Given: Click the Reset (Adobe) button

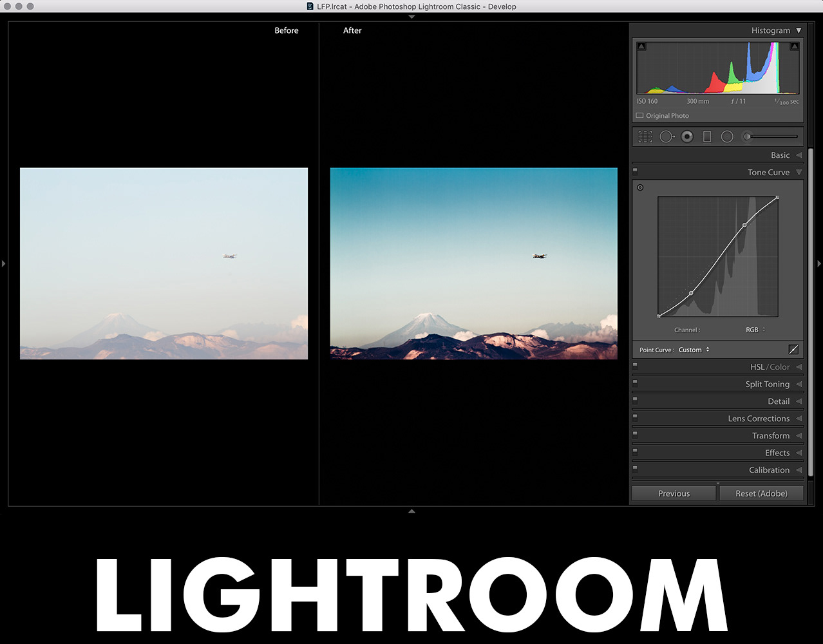Looking at the screenshot, I should (761, 493).
